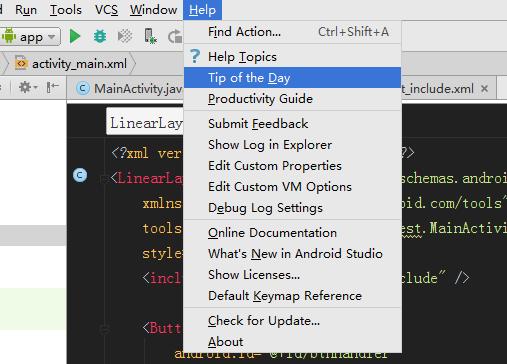
Task: Click the LinearLayout breadcrumb box in editor
Action: click(145, 123)
